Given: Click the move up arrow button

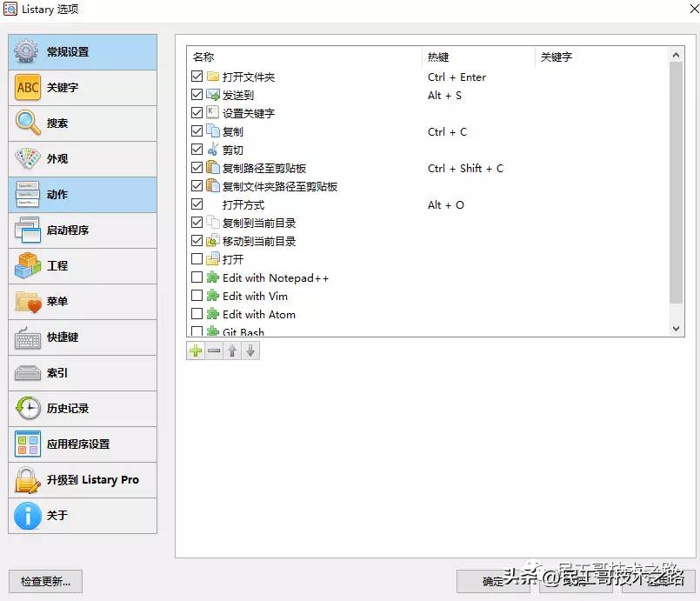Looking at the screenshot, I should click(x=232, y=351).
